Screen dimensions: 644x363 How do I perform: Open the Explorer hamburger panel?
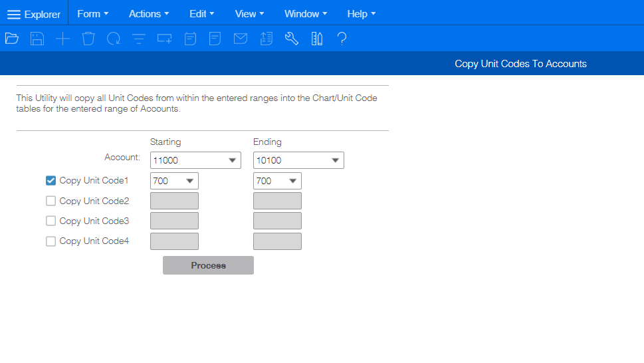pyautogui.click(x=34, y=14)
